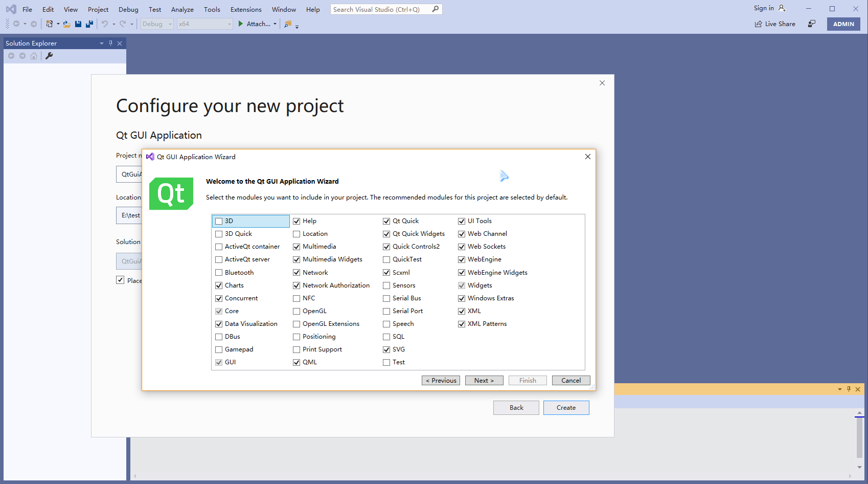Click the green Attach start arrow
Image resolution: width=868 pixels, height=484 pixels.
tap(241, 24)
